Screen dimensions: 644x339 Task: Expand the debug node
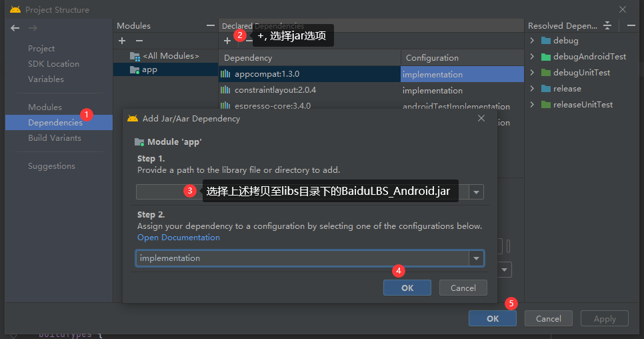pyautogui.click(x=532, y=40)
